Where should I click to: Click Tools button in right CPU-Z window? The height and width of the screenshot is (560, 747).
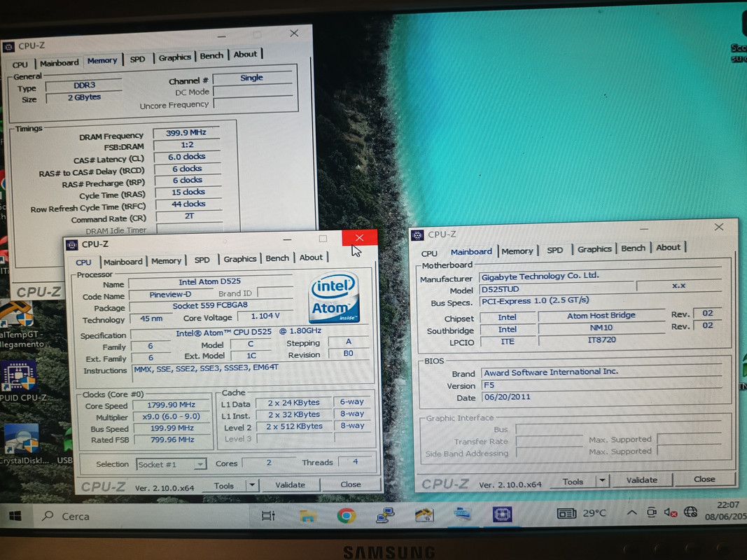[573, 482]
